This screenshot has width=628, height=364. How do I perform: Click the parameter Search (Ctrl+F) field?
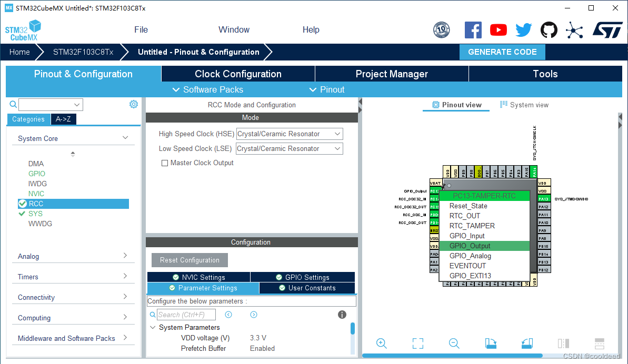pyautogui.click(x=186, y=315)
